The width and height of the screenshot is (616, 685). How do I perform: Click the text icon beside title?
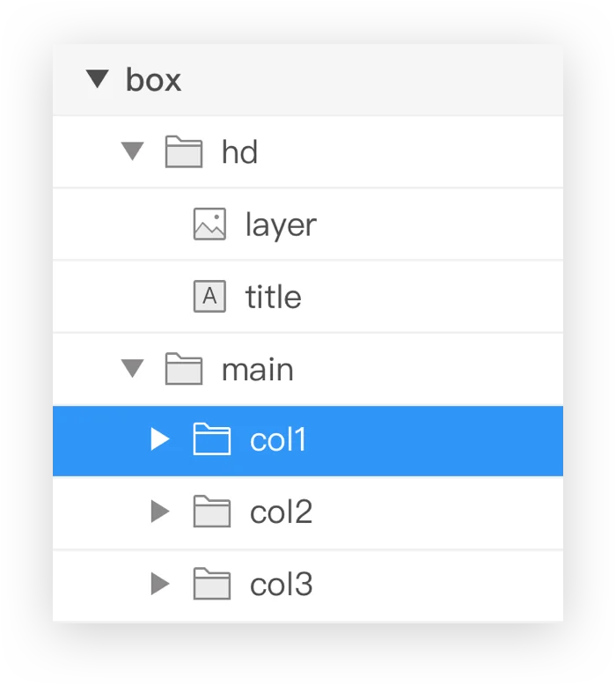209,297
